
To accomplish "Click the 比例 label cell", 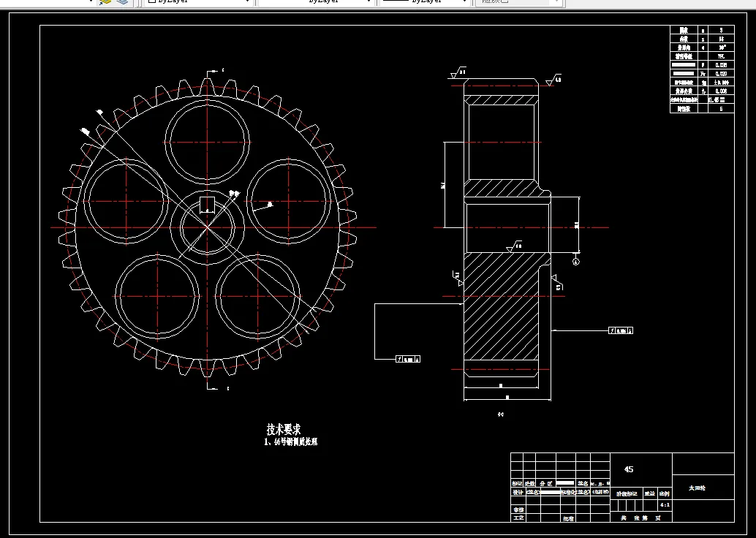I will tap(665, 493).
